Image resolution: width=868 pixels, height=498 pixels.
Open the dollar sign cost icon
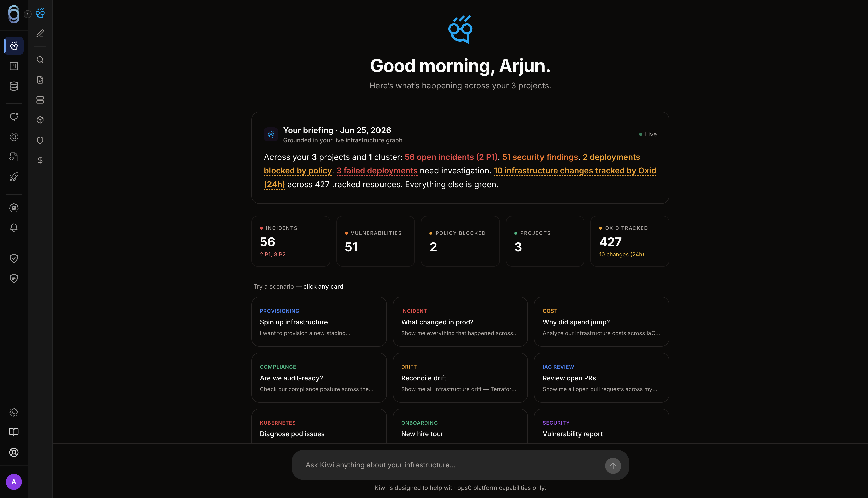coord(40,160)
